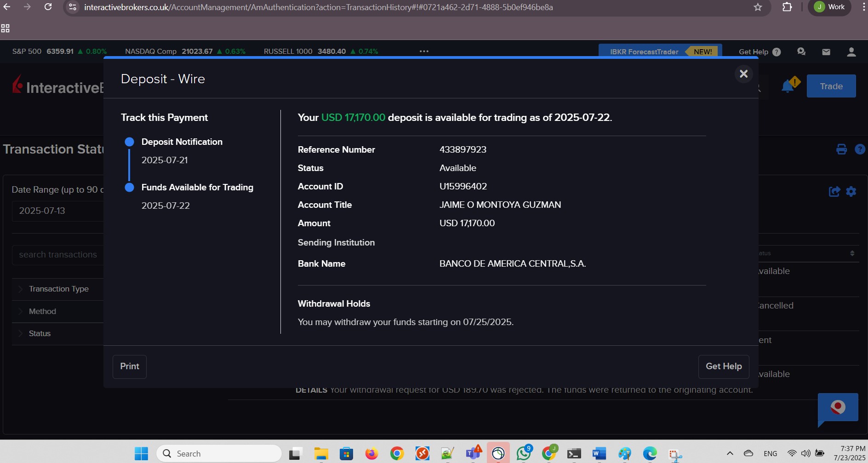Click the taskbar Search box

219,454
